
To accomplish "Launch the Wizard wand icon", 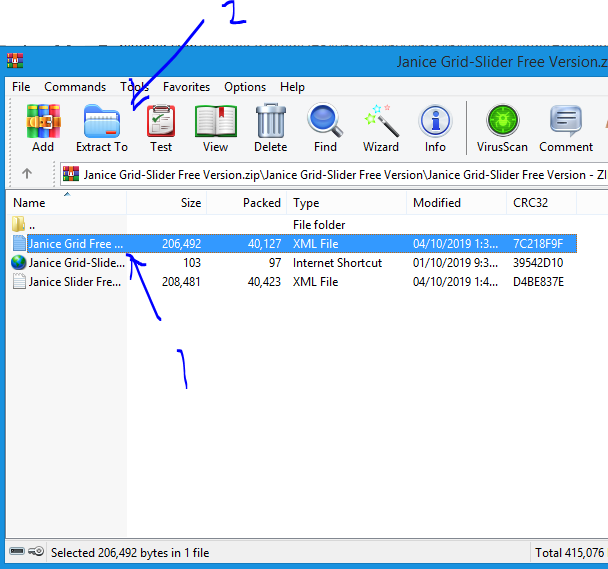I will click(381, 121).
